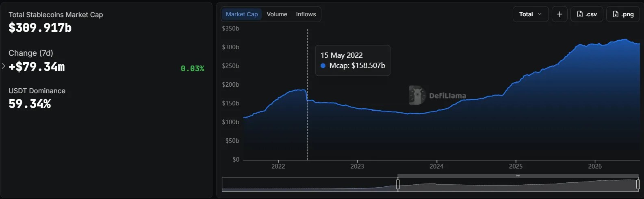
Task: Click the $350b y-axis label
Action: tap(230, 28)
